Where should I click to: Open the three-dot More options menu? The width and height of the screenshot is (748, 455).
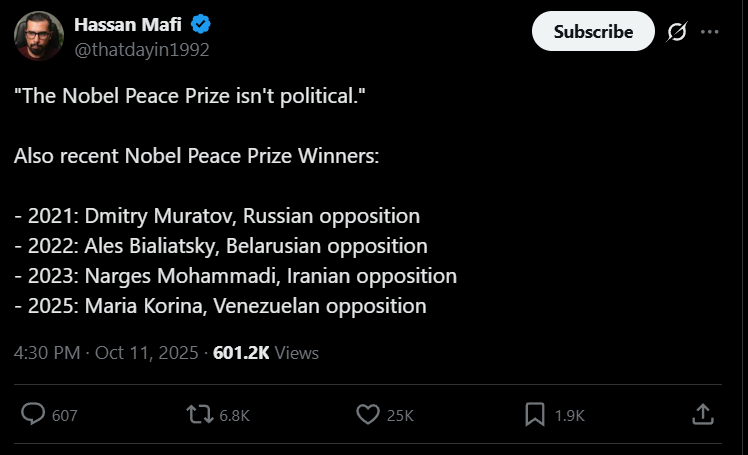pyautogui.click(x=710, y=32)
